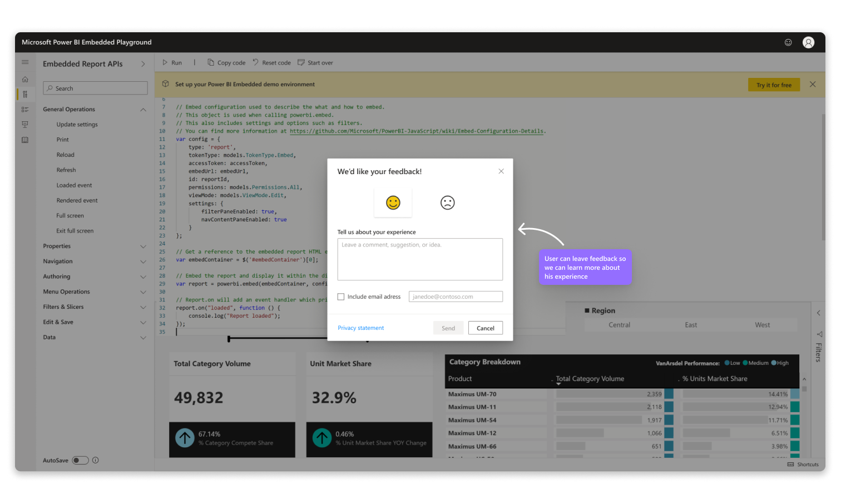841x504 pixels.
Task: Expand the Properties section
Action: [x=143, y=246]
